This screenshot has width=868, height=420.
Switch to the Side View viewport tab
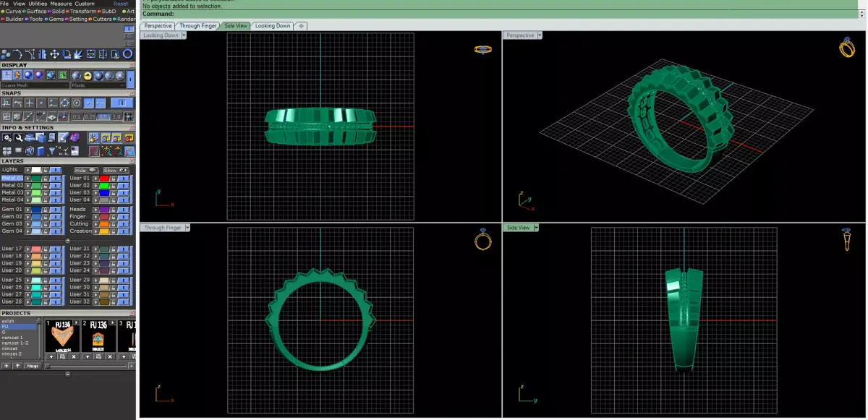click(x=236, y=25)
